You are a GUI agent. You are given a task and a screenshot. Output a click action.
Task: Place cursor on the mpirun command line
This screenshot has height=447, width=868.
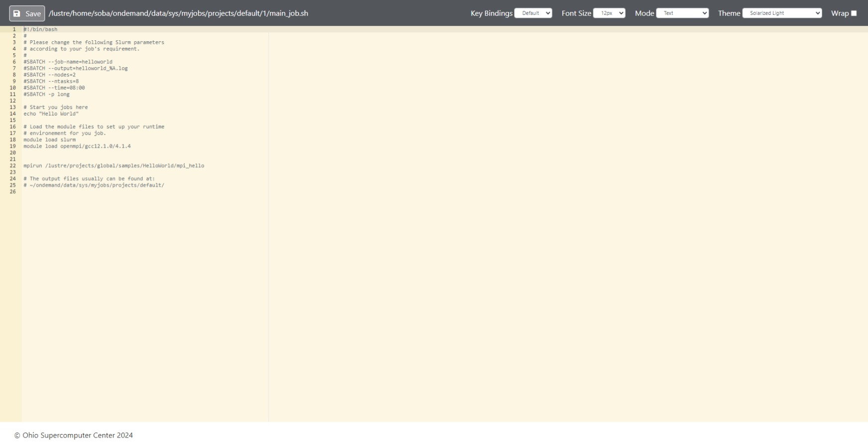pos(113,166)
